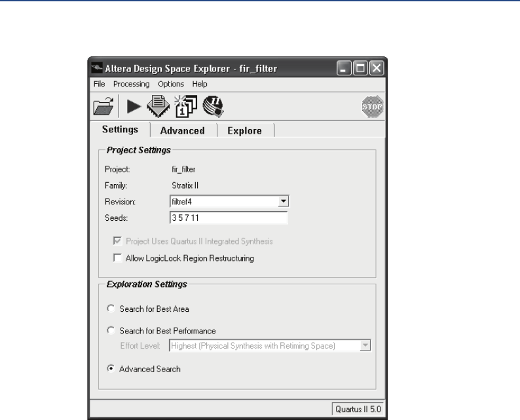This screenshot has height=420, width=520.
Task: Click the Seeds input field
Action: (x=228, y=218)
